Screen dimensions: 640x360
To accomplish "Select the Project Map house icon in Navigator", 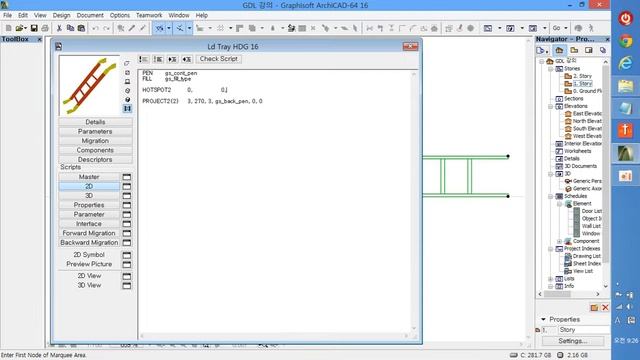I will pos(559,50).
